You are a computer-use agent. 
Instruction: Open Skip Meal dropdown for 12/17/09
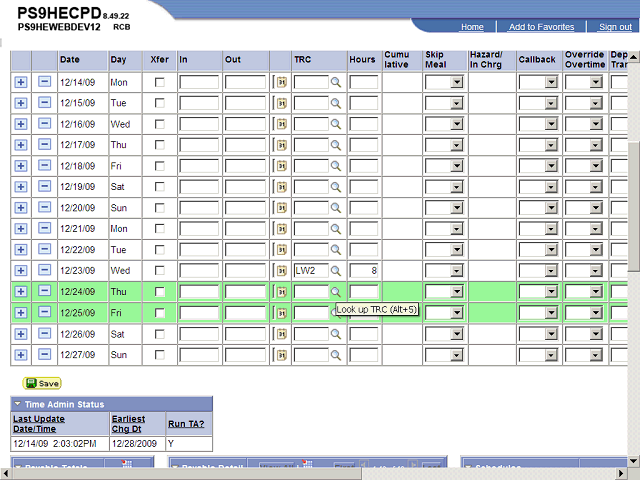[443, 145]
